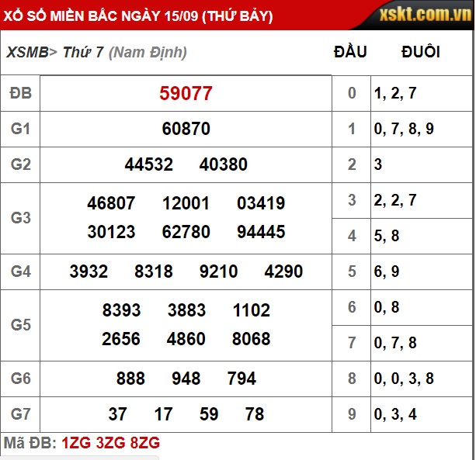The height and width of the screenshot is (460, 476).
Task: Click the Nam Định province label
Action: point(148,53)
